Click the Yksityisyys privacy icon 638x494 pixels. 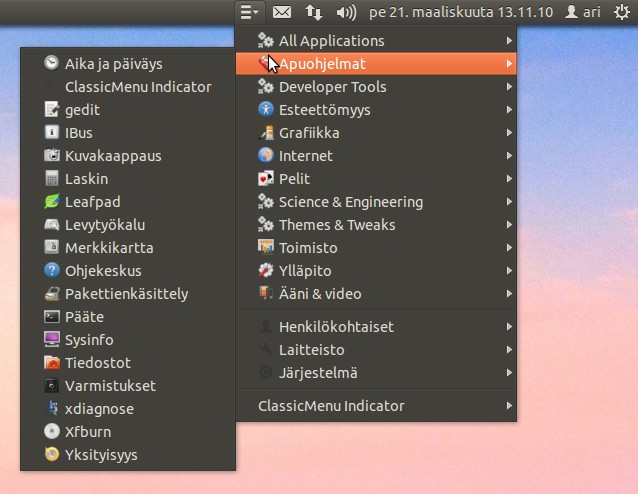coord(52,455)
